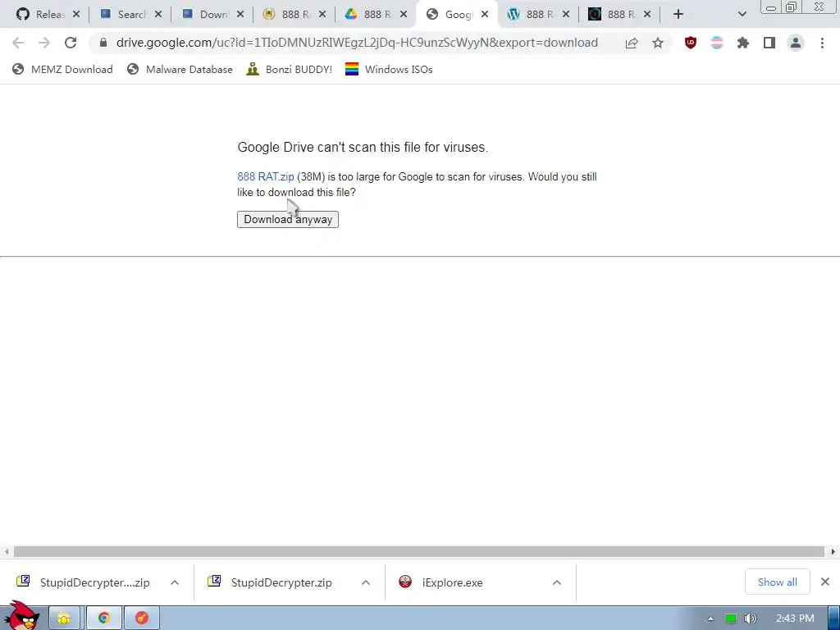Image resolution: width=840 pixels, height=630 pixels.
Task: Open the Extensions puzzle icon
Action: click(743, 43)
